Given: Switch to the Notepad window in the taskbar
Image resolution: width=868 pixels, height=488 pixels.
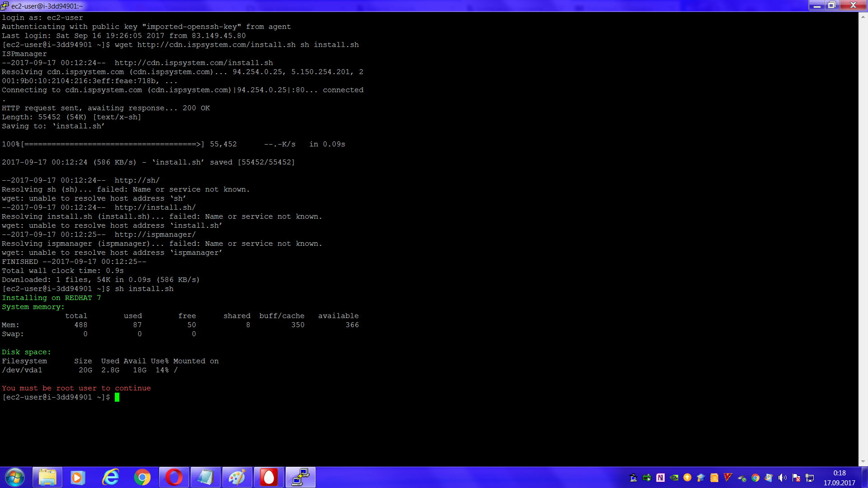Looking at the screenshot, I should pos(206,478).
